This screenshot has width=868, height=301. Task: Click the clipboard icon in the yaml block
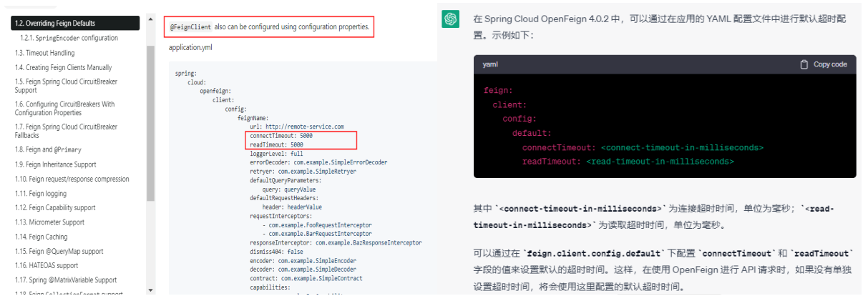coord(804,64)
